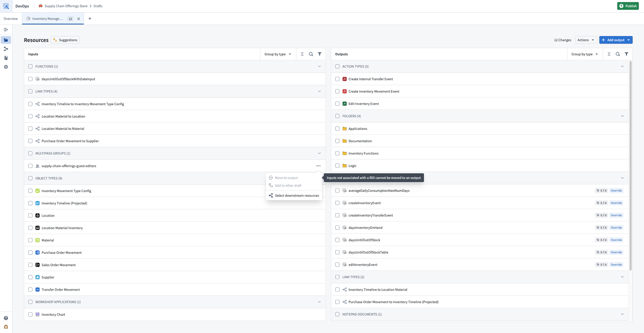Check the daysUntilOutOfStockWithDateInput checkbox

[30, 79]
